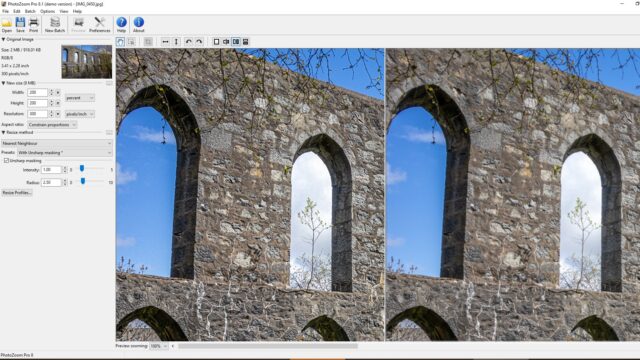Click the Open folder icon
This screenshot has width=640, height=360.
pyautogui.click(x=7, y=24)
